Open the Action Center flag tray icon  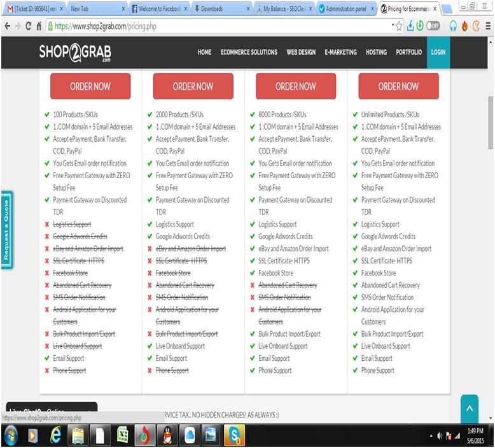449,436
